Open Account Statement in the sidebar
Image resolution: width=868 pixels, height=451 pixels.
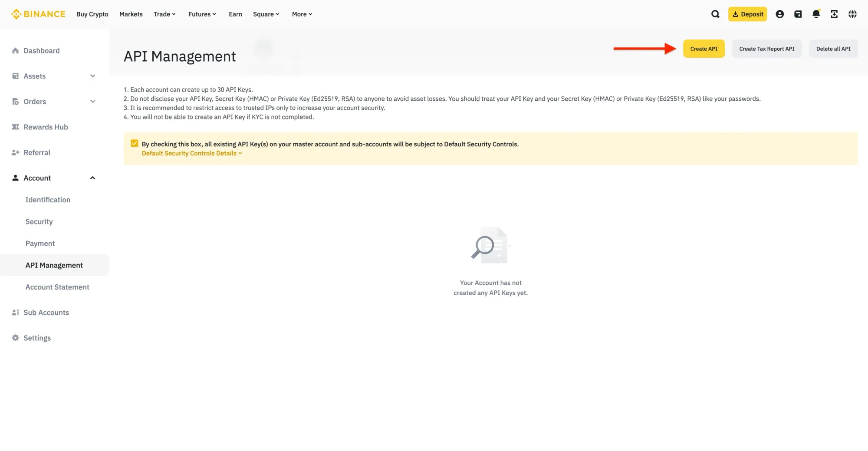coord(57,287)
